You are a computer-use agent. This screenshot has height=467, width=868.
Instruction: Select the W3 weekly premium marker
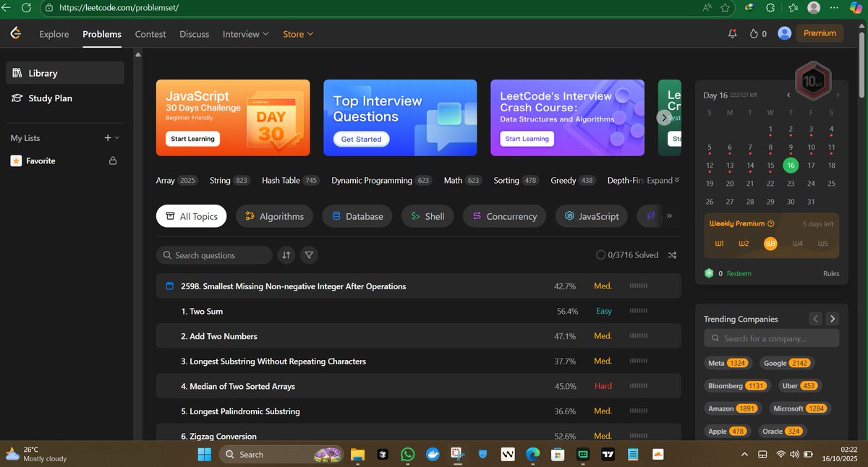[x=770, y=244]
